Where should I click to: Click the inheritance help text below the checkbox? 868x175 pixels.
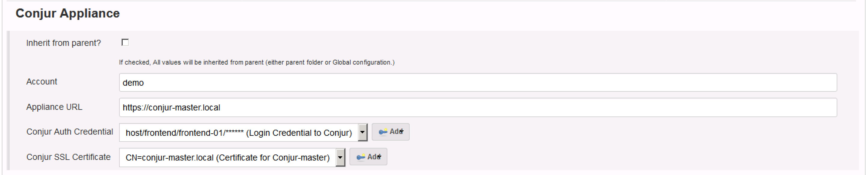pos(257,62)
